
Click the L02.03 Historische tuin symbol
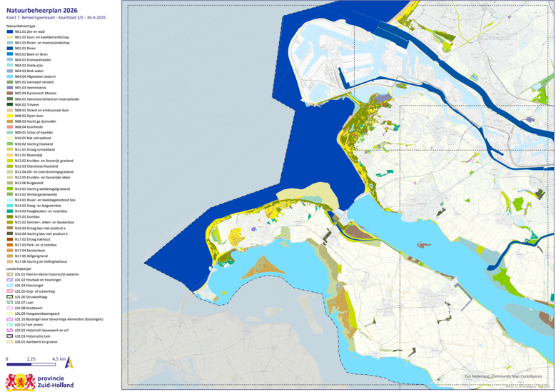[x=9, y=336]
